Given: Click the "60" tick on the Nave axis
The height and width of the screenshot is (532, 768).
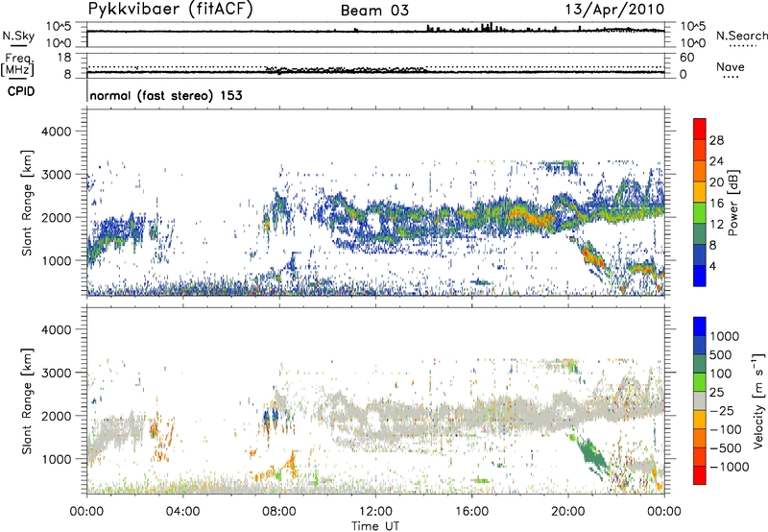Looking at the screenshot, I should (x=687, y=58).
